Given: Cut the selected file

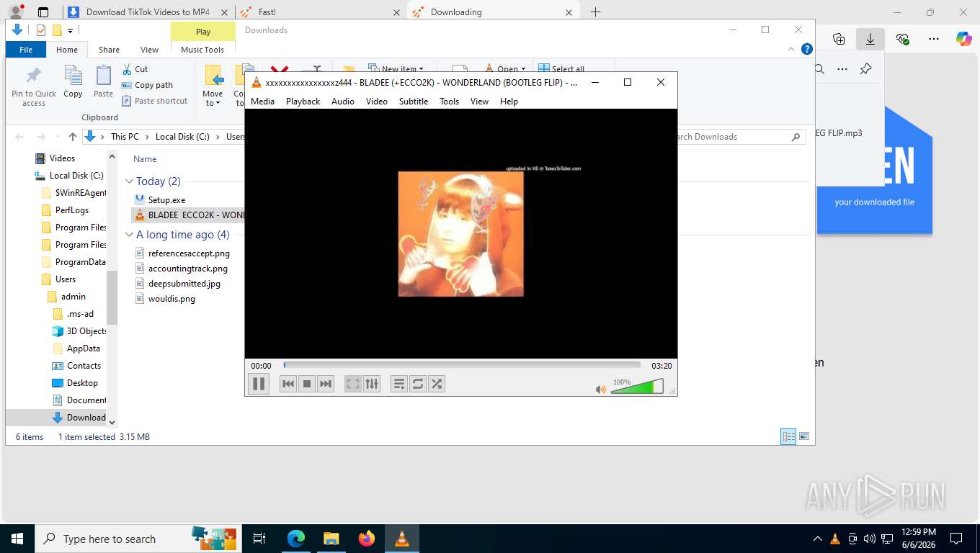Looking at the screenshot, I should pos(135,69).
